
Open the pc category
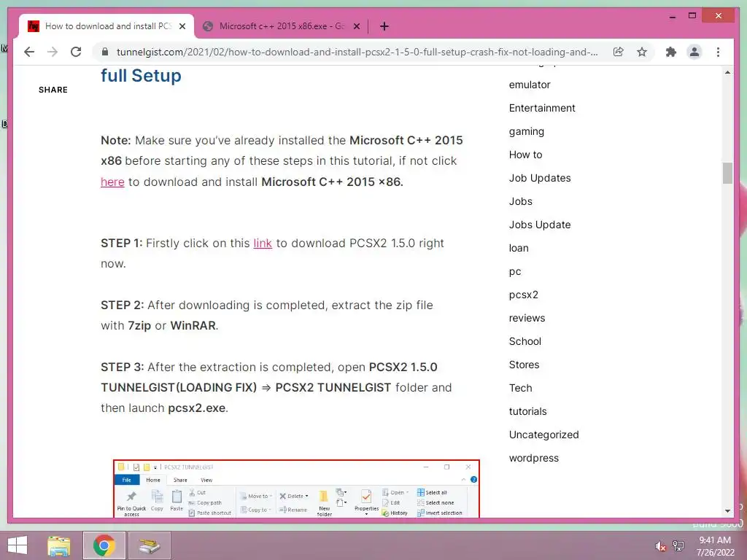point(514,271)
